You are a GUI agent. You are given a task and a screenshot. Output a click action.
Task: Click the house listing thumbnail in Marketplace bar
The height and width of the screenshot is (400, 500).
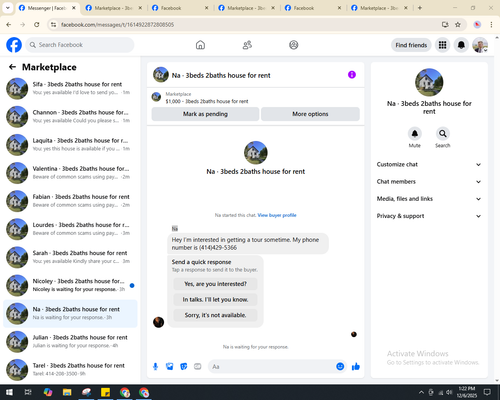[156, 97]
